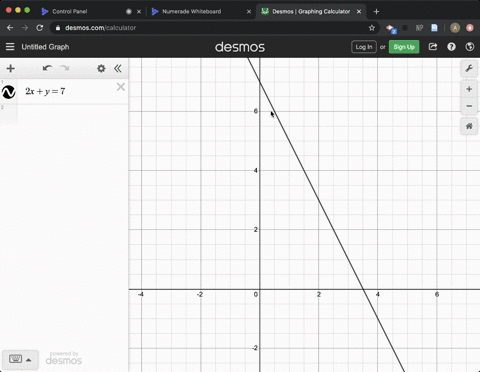Toggle visibility of 2x+y=7 graph
Image resolution: width=480 pixels, height=372 pixels.
pyautogui.click(x=8, y=92)
